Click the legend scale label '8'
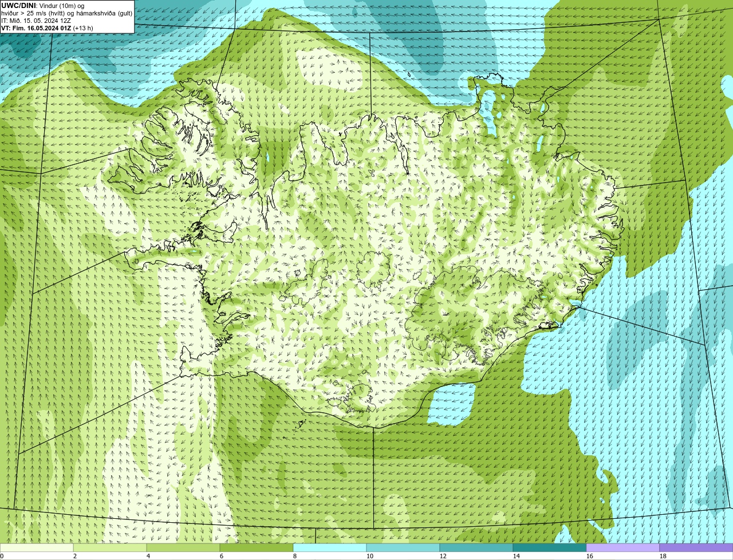This screenshot has height=560, width=733. tap(295, 556)
